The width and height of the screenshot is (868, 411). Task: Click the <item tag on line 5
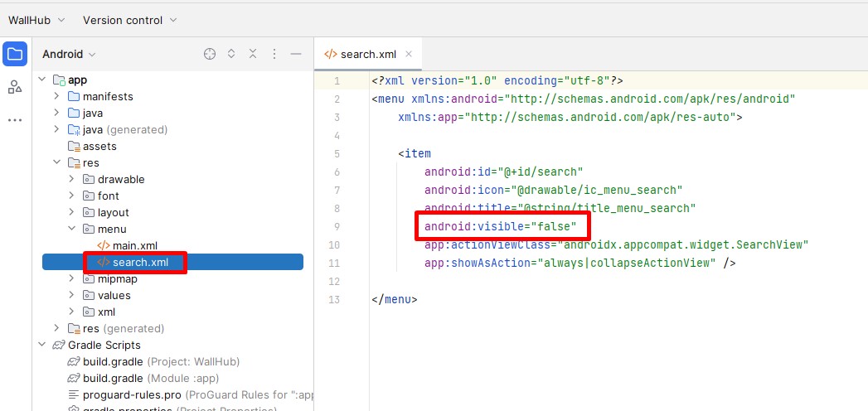click(x=414, y=153)
